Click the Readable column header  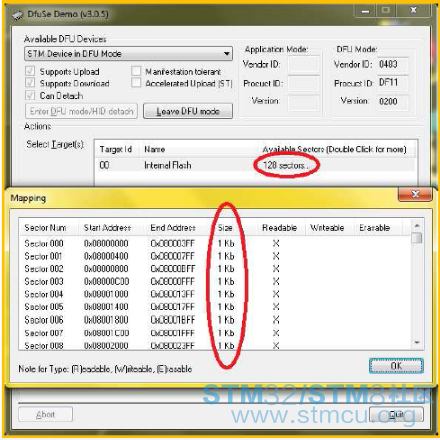coord(281,228)
